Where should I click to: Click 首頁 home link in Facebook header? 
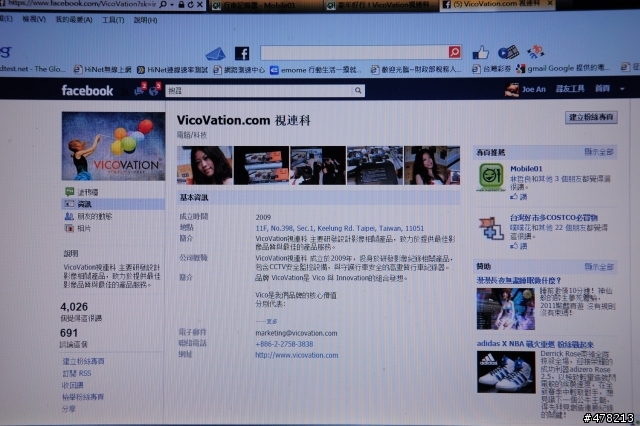point(602,89)
